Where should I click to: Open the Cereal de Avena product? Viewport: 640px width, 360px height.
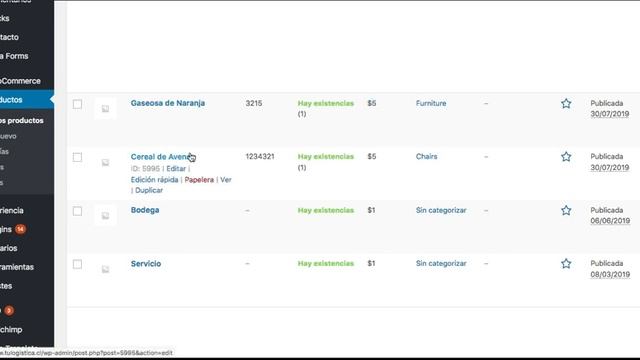tap(161, 157)
